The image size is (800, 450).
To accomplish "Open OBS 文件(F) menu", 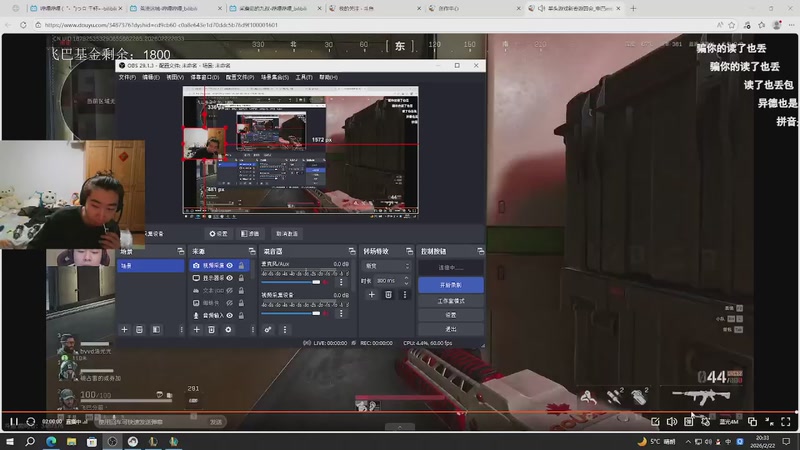I will (x=127, y=78).
